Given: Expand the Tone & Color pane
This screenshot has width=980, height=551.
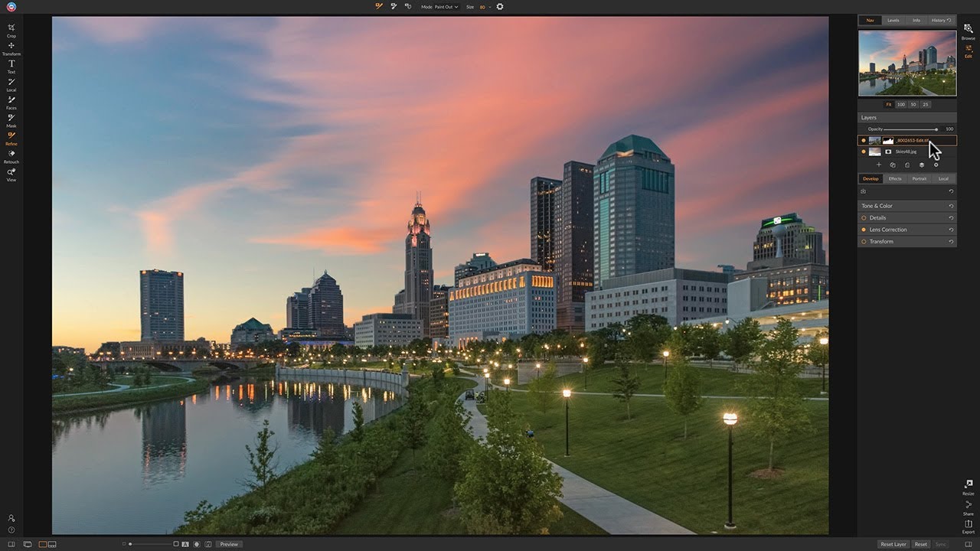Looking at the screenshot, I should pos(907,206).
